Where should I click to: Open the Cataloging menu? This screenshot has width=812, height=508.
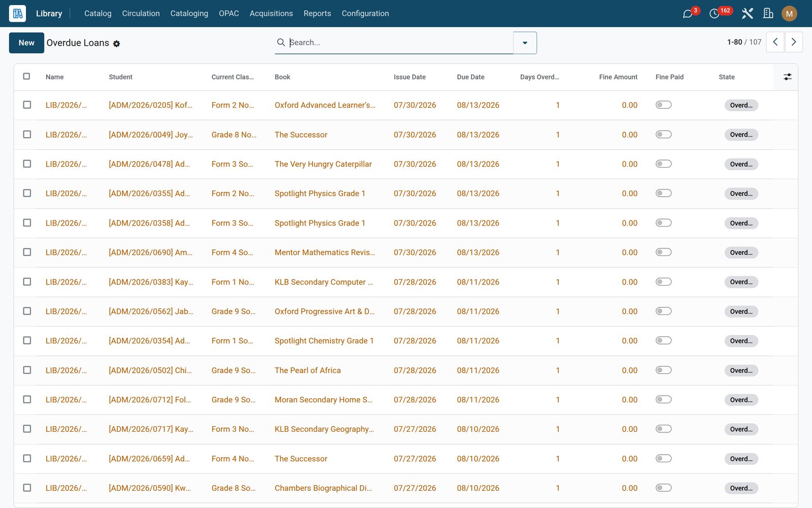(189, 14)
